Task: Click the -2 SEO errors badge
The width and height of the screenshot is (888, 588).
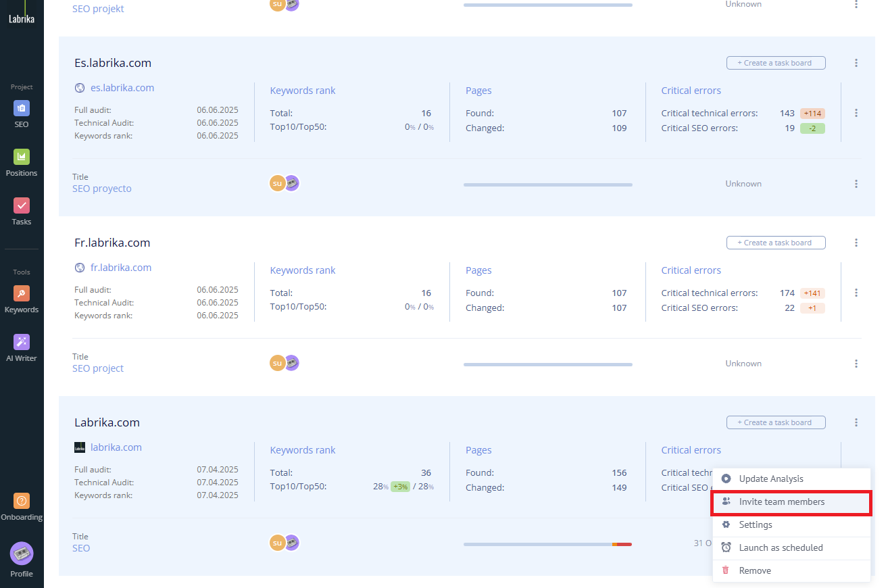Action: tap(812, 128)
